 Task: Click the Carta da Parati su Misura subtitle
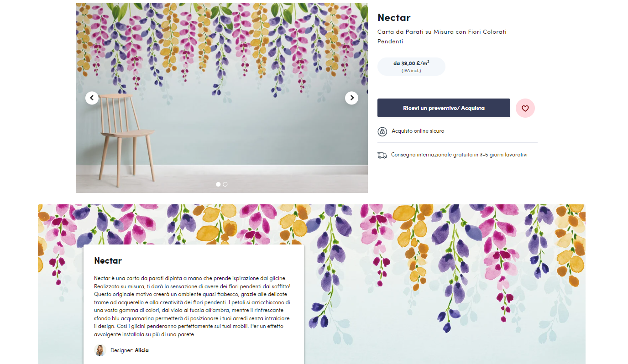[x=442, y=36]
